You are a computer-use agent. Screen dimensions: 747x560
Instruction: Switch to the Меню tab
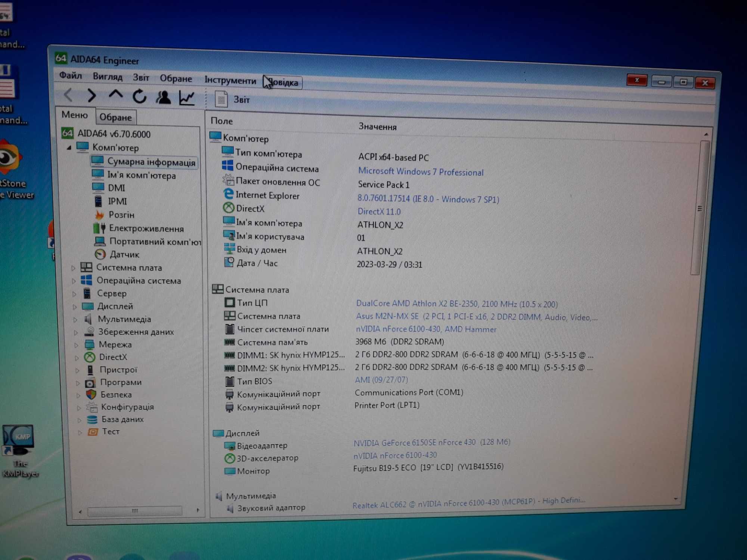point(75,115)
